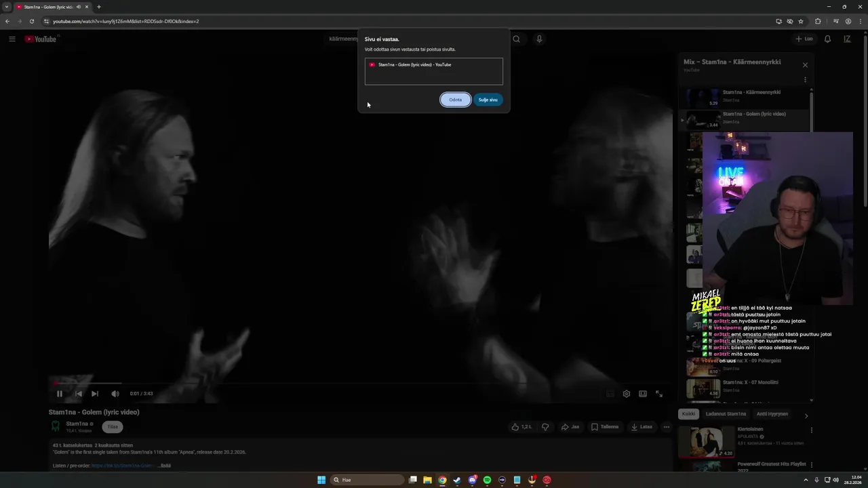Close the Mix playlist panel

click(x=805, y=65)
